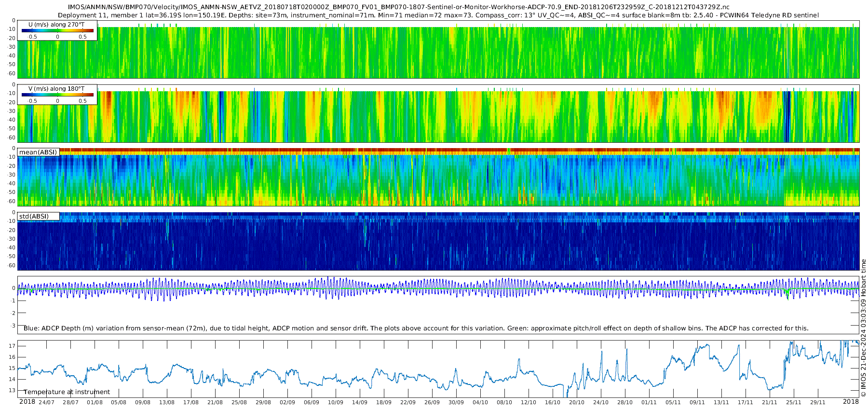Click the 'Temperature at instrument' label

67,392
